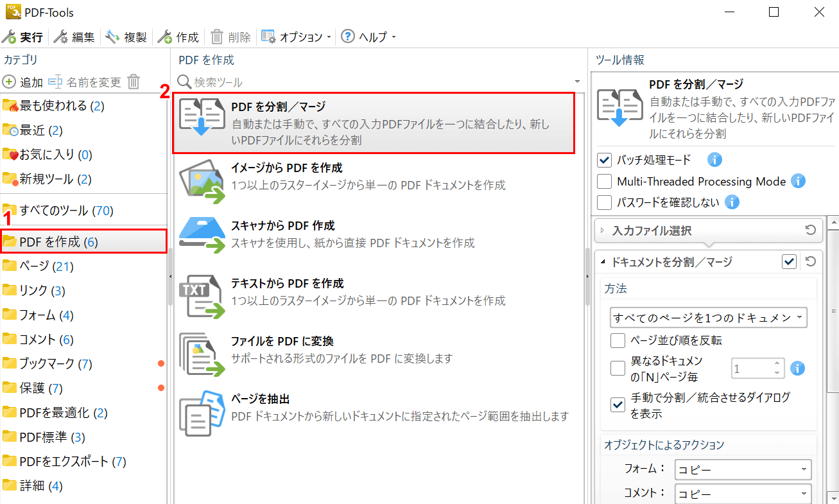This screenshot has width=839, height=504.
Task: Toggle 異なるドキュメンの「N」ページ毎 checkbox
Action: [x=618, y=368]
